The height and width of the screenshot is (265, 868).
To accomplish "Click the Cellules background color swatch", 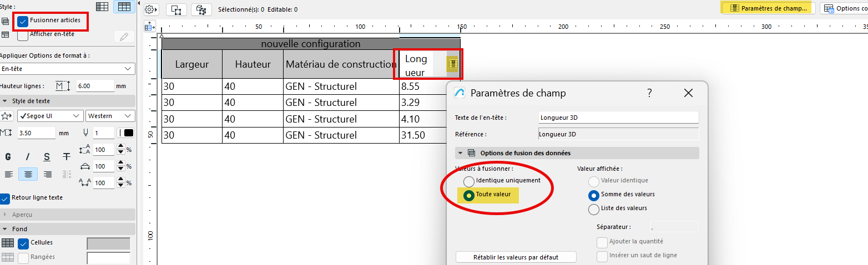I will [108, 243].
